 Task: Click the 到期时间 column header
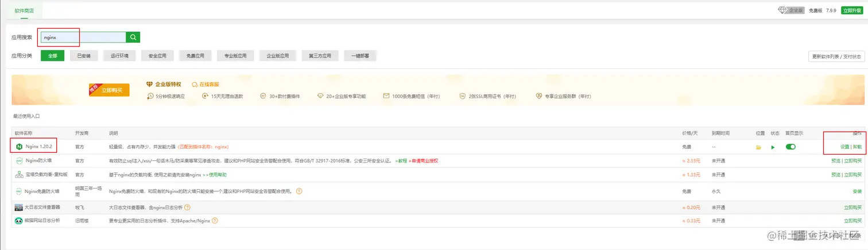(x=720, y=133)
